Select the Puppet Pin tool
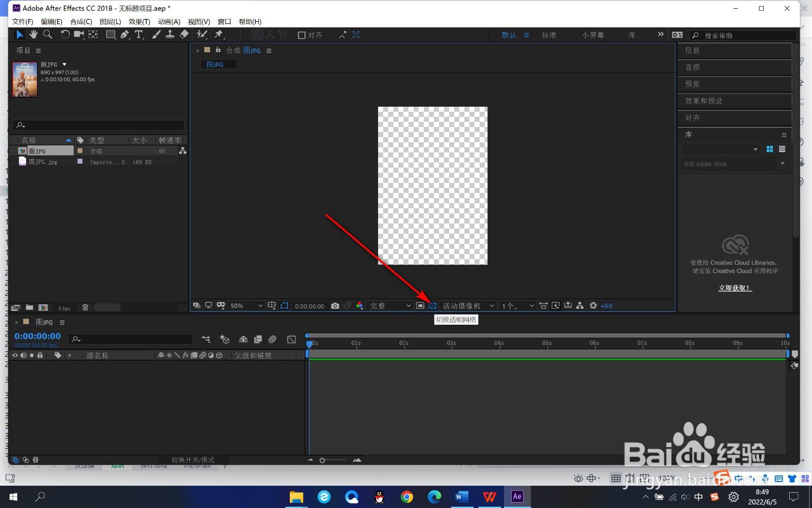The image size is (812, 508). (219, 35)
